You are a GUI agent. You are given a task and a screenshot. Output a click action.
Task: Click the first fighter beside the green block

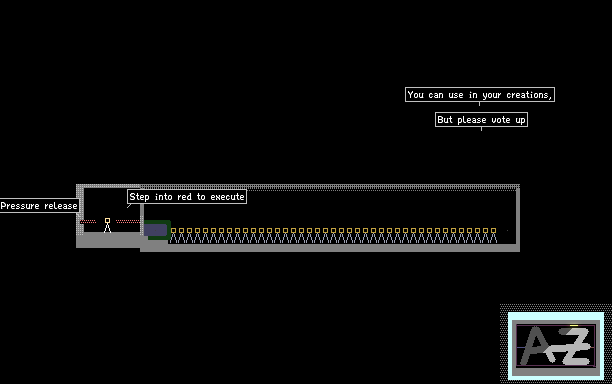pyautogui.click(x=173, y=236)
